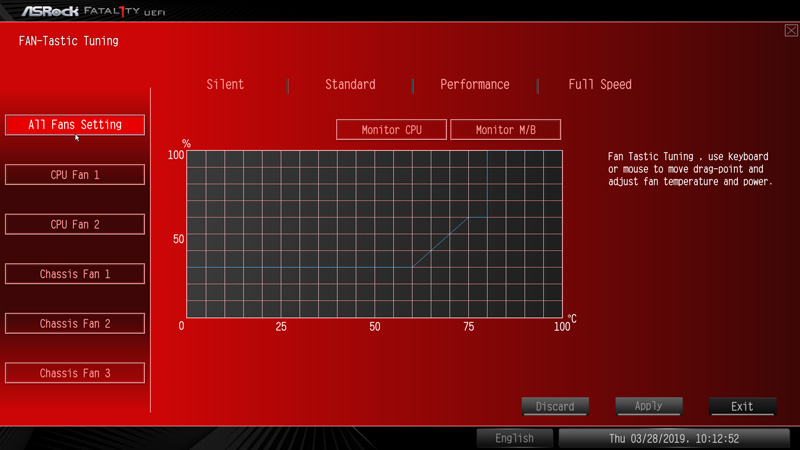Open Chassis Fan 1 settings
The width and height of the screenshot is (800, 450).
pos(75,274)
